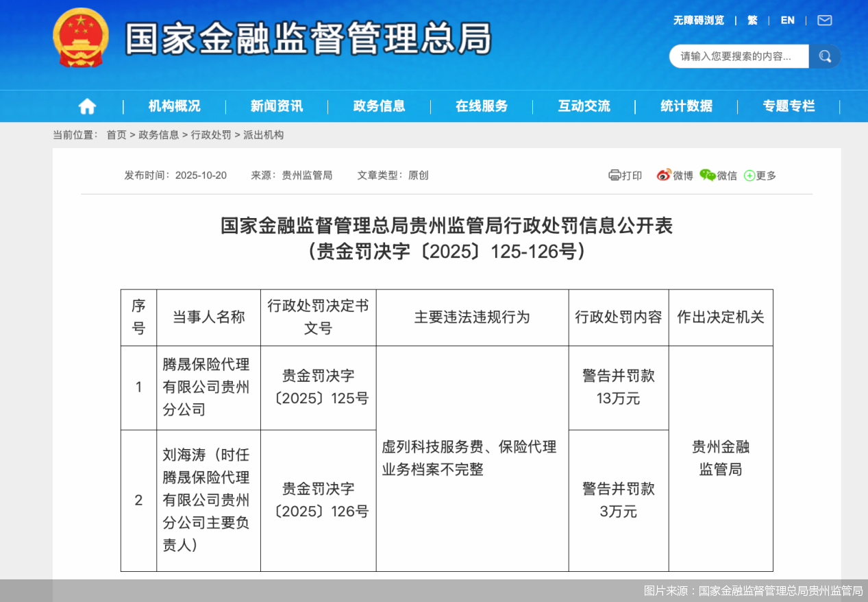Image resolution: width=868 pixels, height=602 pixels.
Task: Share via the Weibo 微博 icon
Action: [x=664, y=175]
